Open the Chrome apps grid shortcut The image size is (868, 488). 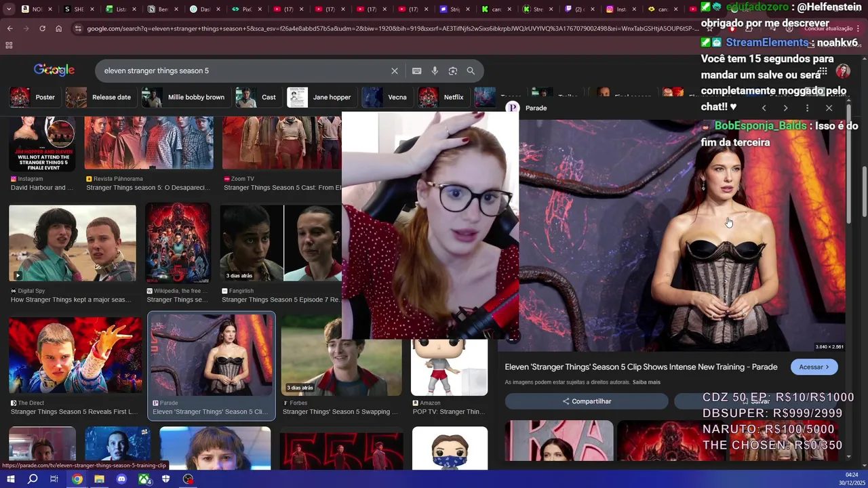(9, 45)
